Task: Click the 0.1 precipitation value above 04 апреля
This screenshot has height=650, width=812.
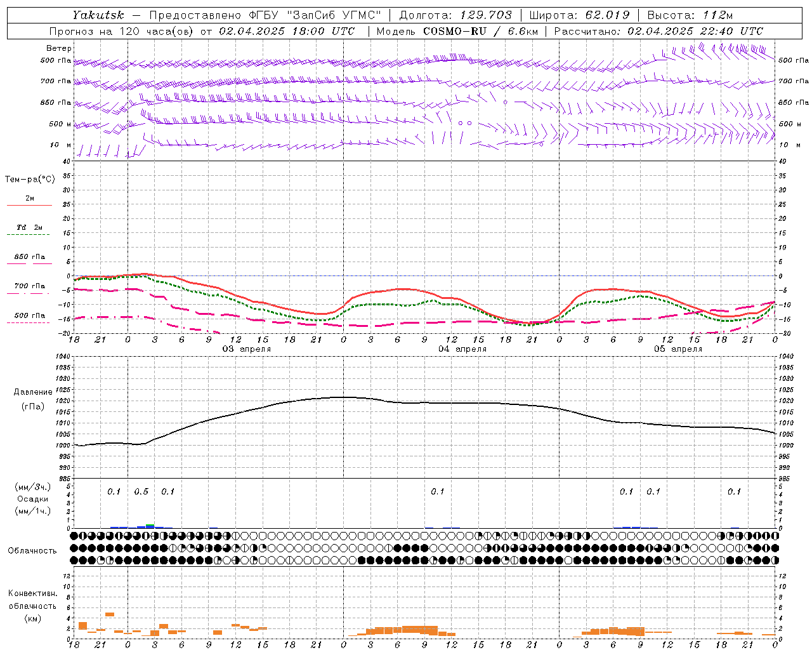Action: coord(438,492)
